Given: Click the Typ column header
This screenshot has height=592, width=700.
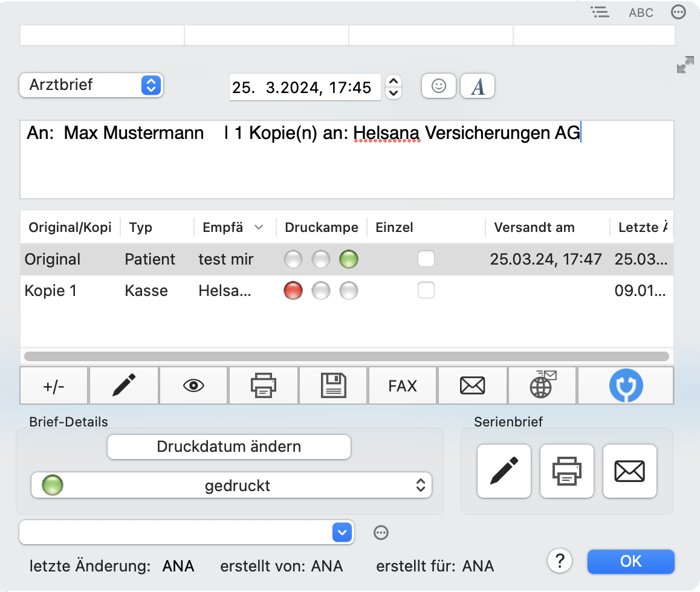Looking at the screenshot, I should pyautogui.click(x=141, y=228).
